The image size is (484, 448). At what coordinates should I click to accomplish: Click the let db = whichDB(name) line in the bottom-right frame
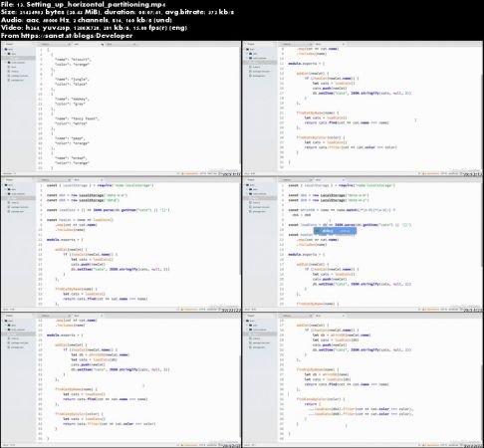pyautogui.click(x=327, y=374)
